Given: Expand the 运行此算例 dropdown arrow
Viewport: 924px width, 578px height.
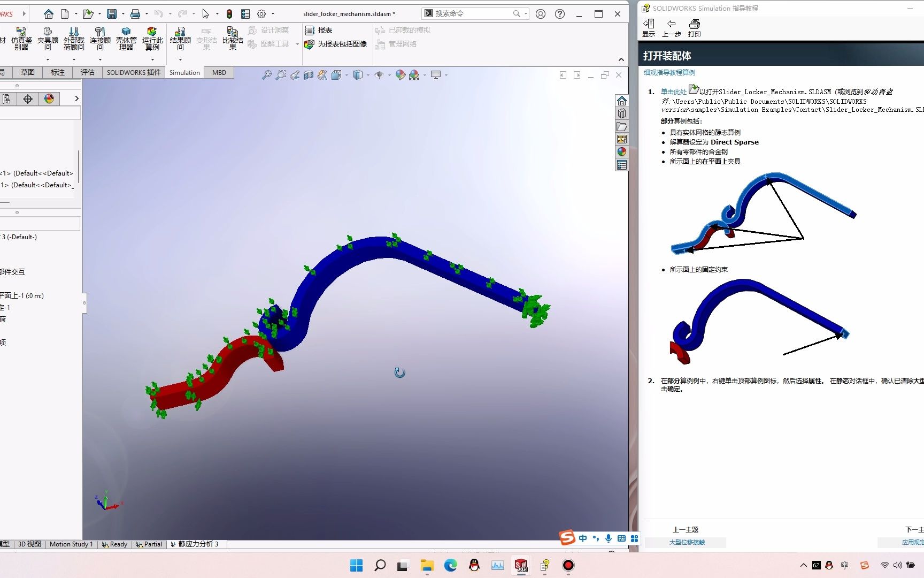Looking at the screenshot, I should tap(152, 59).
